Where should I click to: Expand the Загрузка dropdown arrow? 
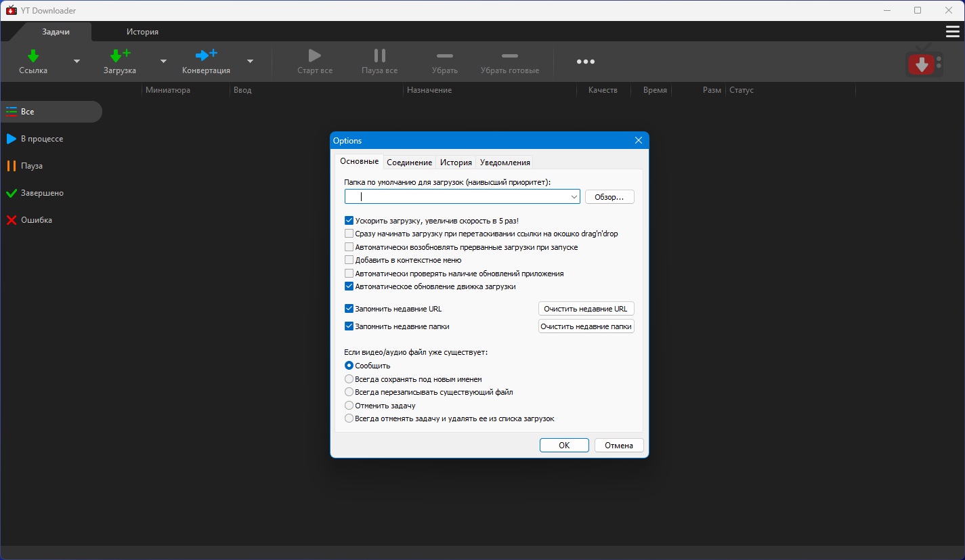tap(163, 61)
